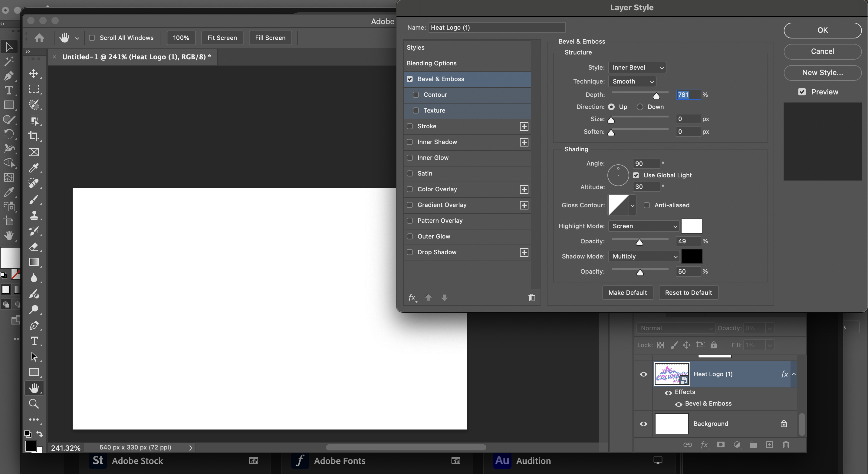Toggle the Anti-aliased option for Gloss Contour
868x474 pixels.
[647, 205]
